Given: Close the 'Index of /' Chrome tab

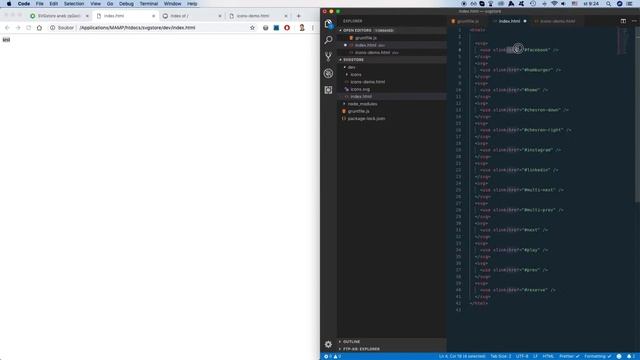Looking at the screenshot, I should point(220,16).
